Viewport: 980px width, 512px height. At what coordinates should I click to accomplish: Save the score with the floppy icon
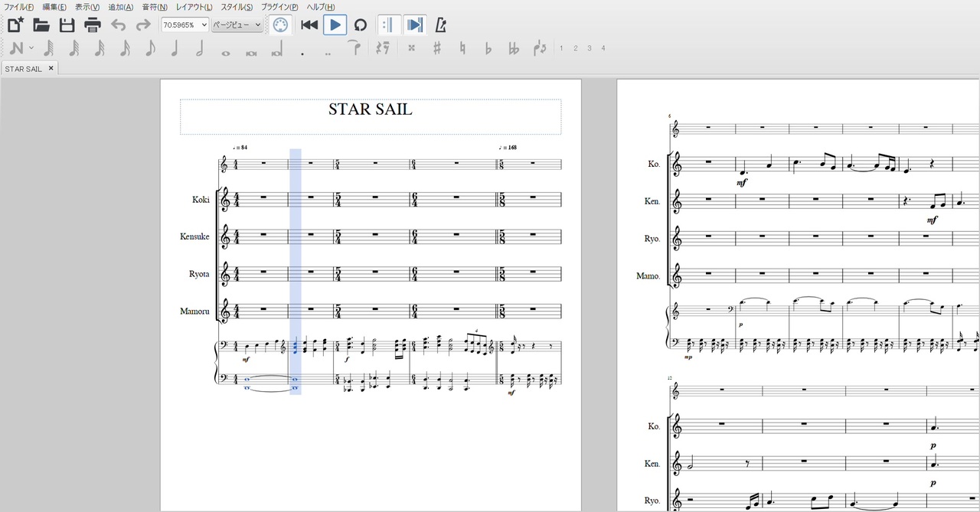tap(67, 24)
